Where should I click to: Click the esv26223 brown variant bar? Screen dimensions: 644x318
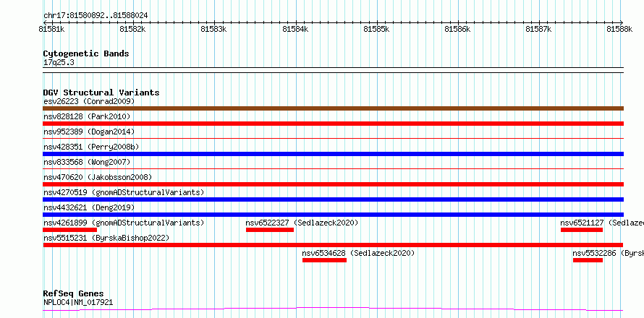click(x=333, y=108)
